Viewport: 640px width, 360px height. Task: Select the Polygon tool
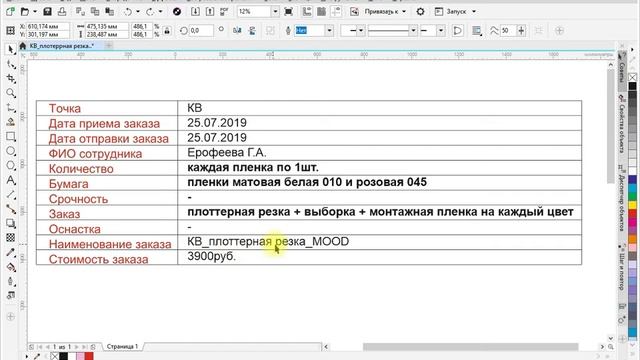point(11,166)
